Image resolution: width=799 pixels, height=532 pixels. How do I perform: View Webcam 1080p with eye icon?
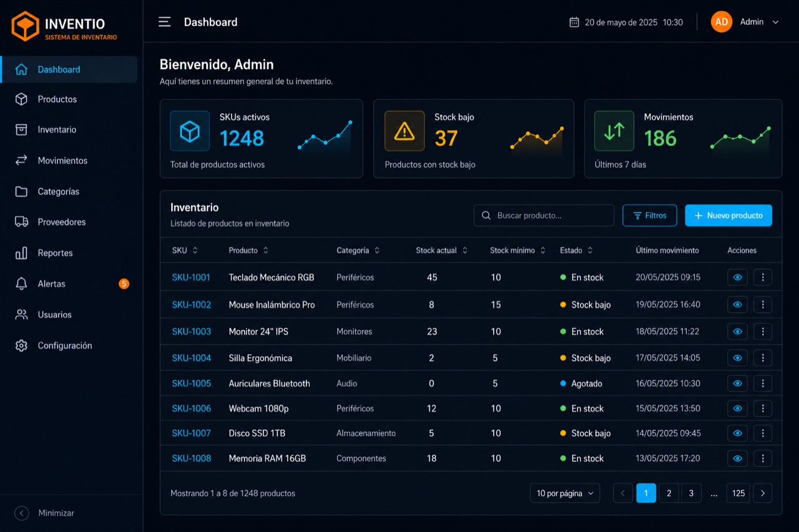pyautogui.click(x=737, y=408)
